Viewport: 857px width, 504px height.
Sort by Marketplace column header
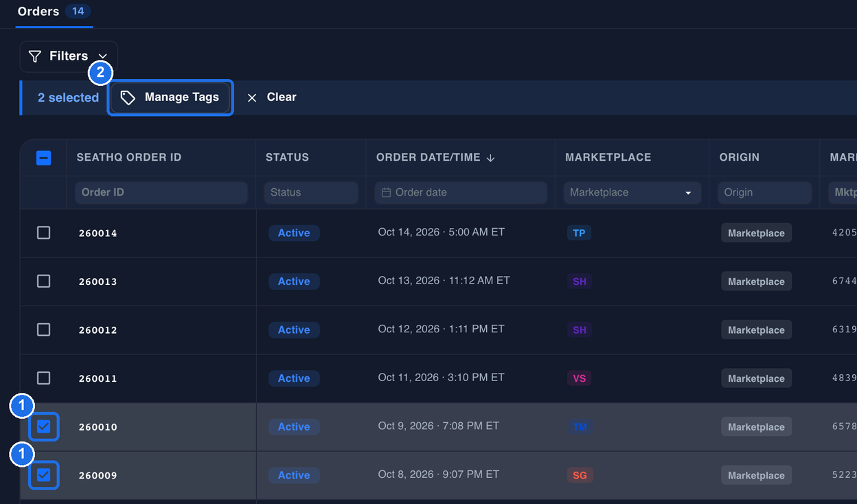pyautogui.click(x=608, y=157)
